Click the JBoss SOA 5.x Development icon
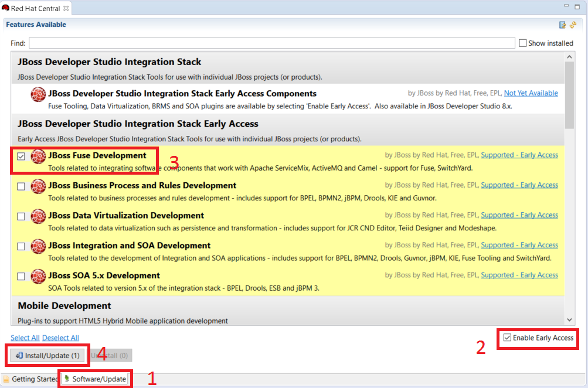This screenshot has width=588, height=388. (38, 276)
